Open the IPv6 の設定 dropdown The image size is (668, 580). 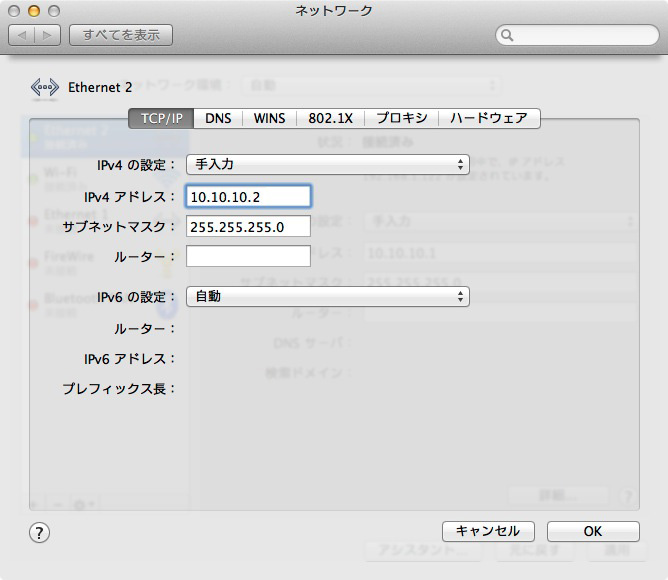tap(327, 296)
